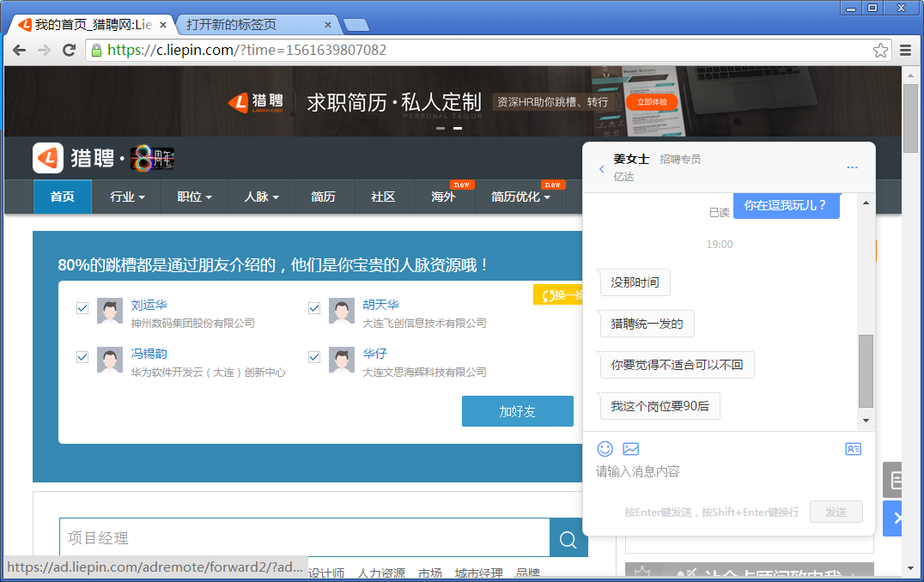Bookmark page with the star icon
Viewport: 924px width, 582px height.
880,50
